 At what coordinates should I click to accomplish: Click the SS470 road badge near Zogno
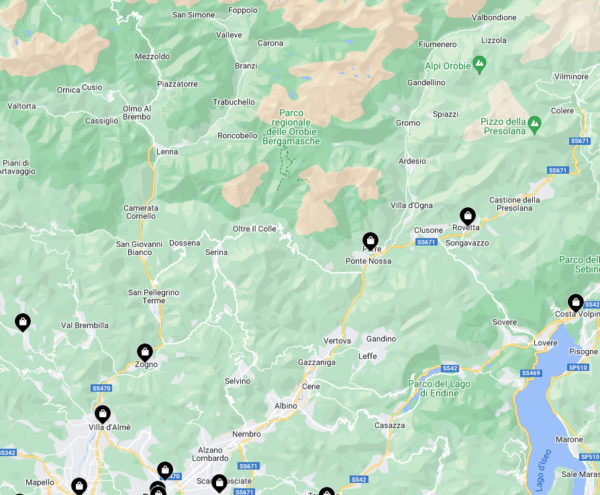tap(101, 388)
